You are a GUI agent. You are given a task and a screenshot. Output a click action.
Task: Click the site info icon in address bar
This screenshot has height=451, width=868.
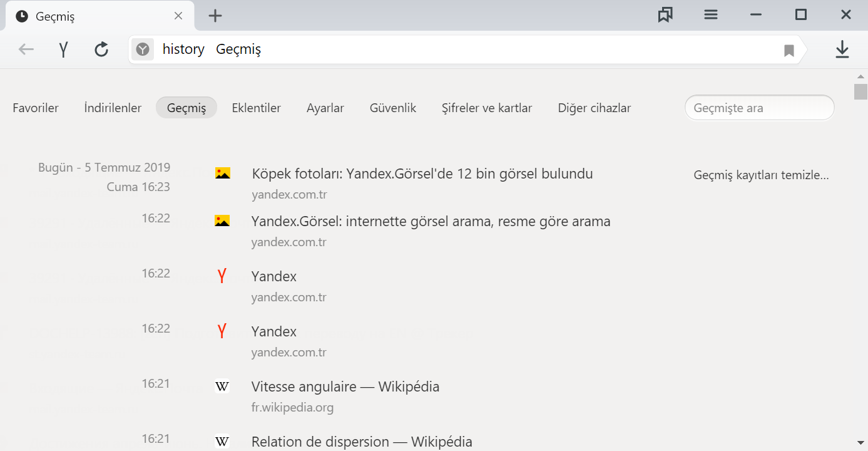143,49
